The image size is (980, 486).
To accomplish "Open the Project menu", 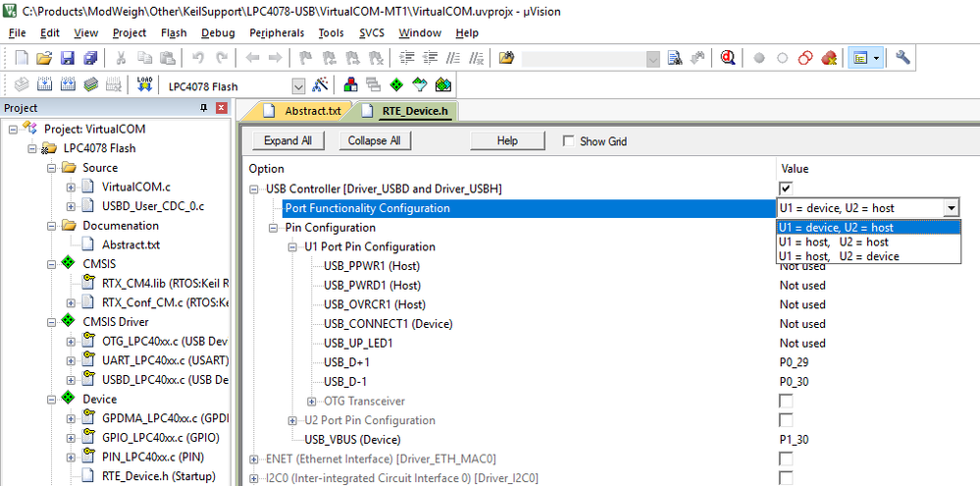I will 129,32.
